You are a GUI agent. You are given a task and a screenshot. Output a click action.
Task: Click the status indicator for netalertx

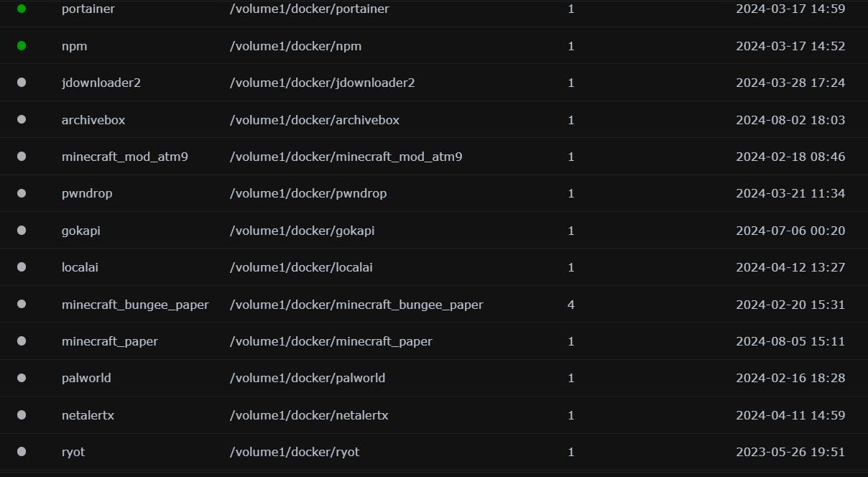click(22, 415)
